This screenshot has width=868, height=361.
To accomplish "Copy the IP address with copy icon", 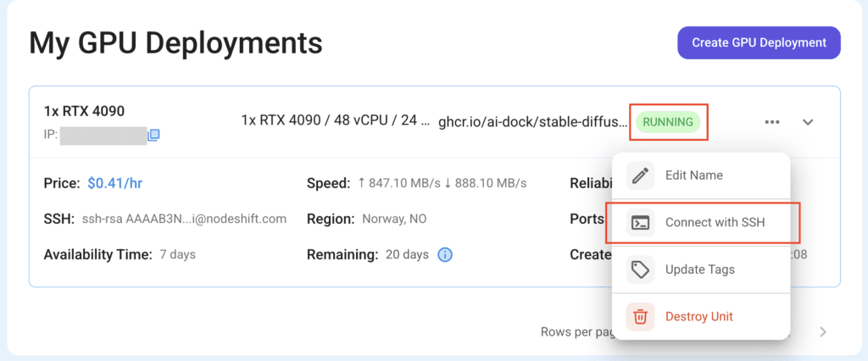I will [154, 135].
